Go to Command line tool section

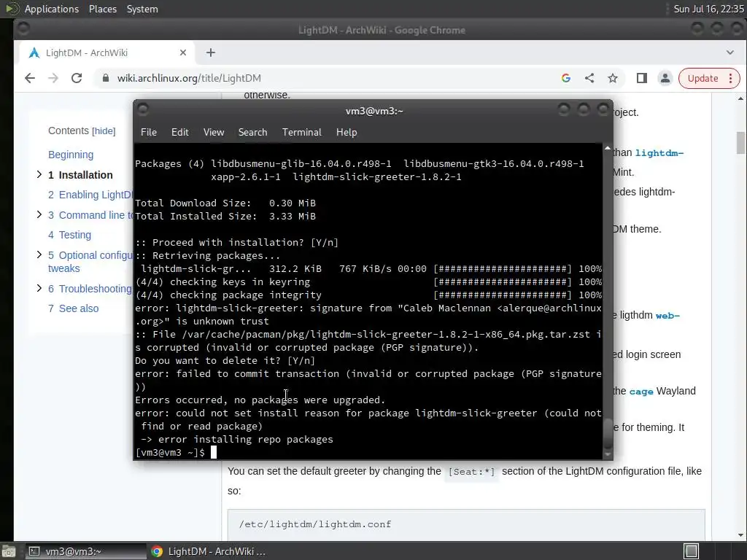coord(90,215)
